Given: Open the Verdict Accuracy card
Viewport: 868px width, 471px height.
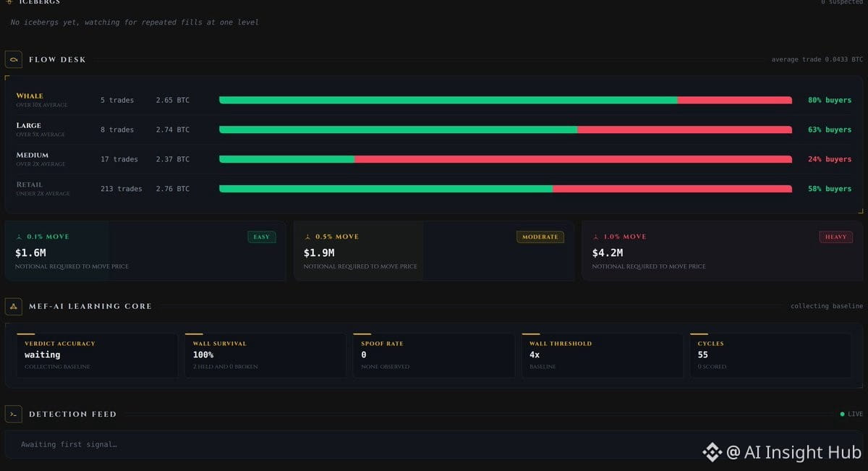Looking at the screenshot, I should click(97, 355).
